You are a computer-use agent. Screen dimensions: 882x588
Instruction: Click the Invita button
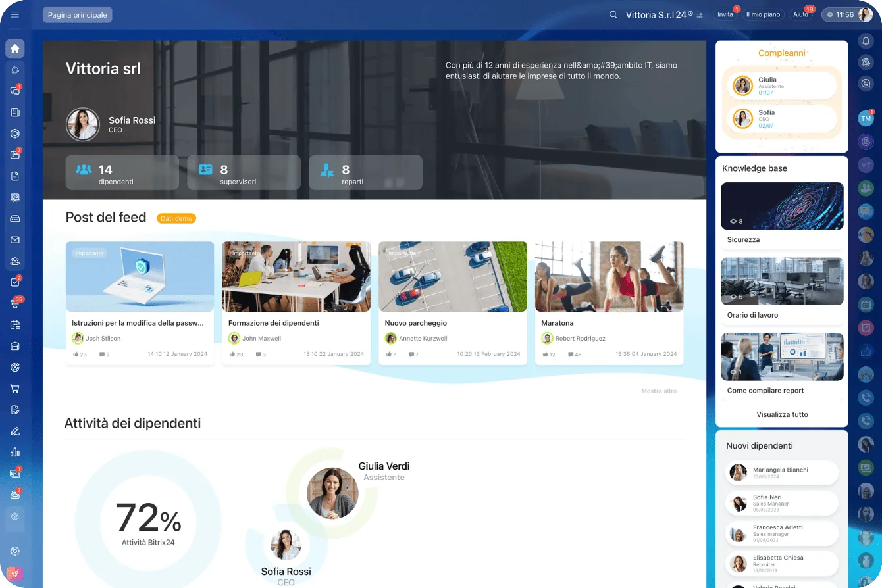tap(725, 14)
